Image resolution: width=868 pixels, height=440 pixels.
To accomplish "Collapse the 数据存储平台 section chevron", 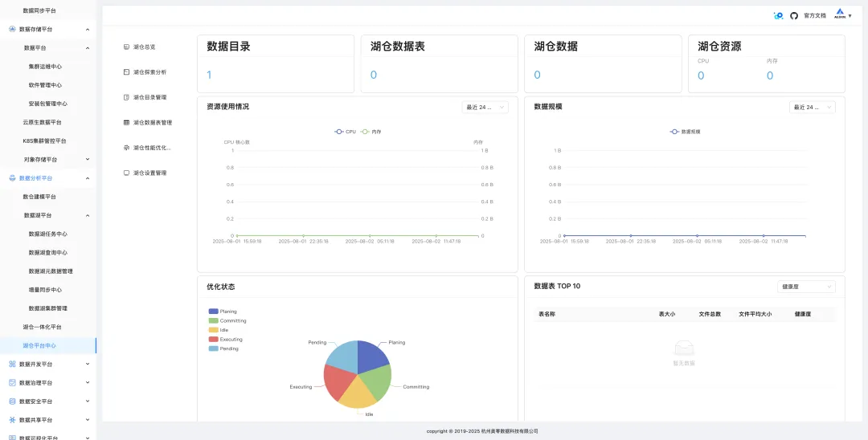I will coord(88,29).
